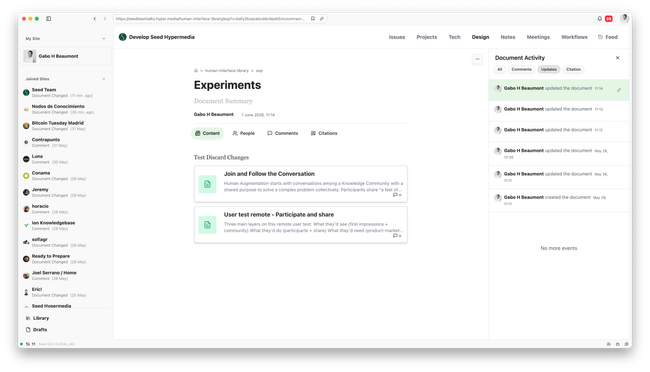
Task: Open document options ellipsis button
Action: click(477, 59)
